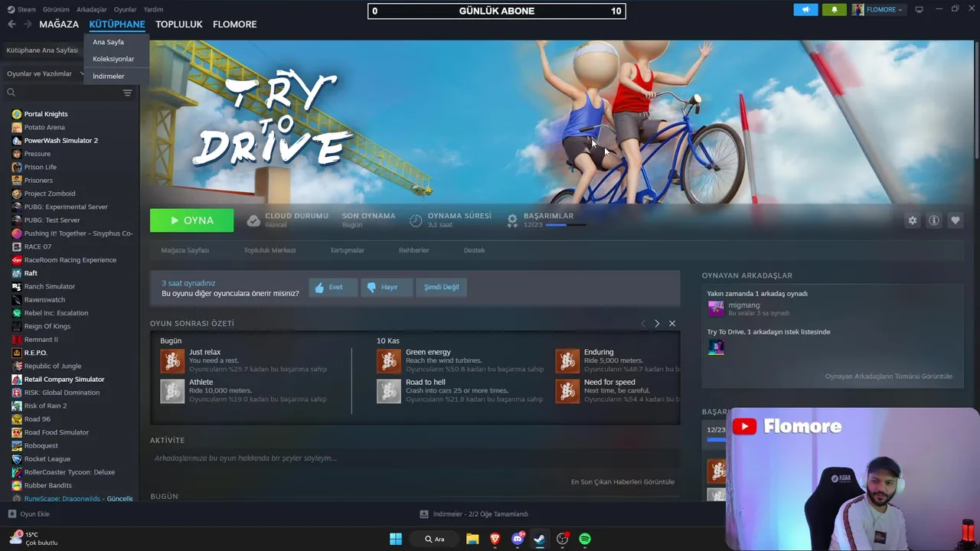The image size is (980, 551).
Task: Open Spotify from taskbar
Action: pyautogui.click(x=585, y=539)
